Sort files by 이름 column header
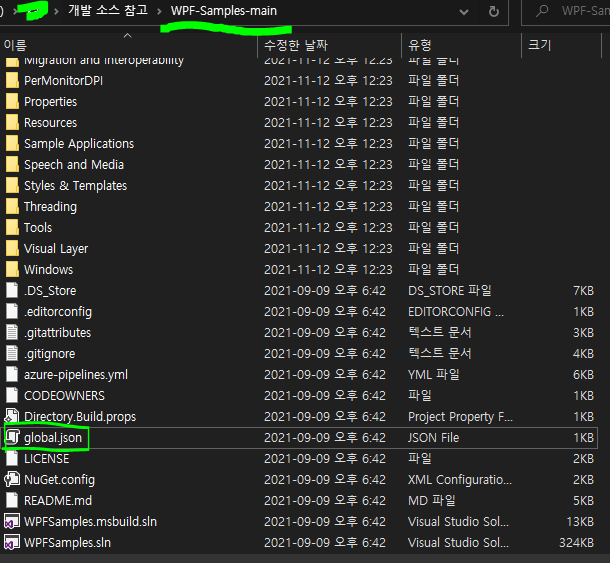Image resolution: width=610 pixels, height=563 pixels. pyautogui.click(x=128, y=45)
